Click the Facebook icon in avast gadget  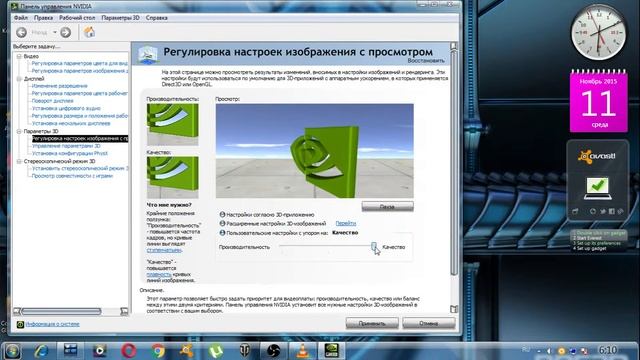[611, 211]
